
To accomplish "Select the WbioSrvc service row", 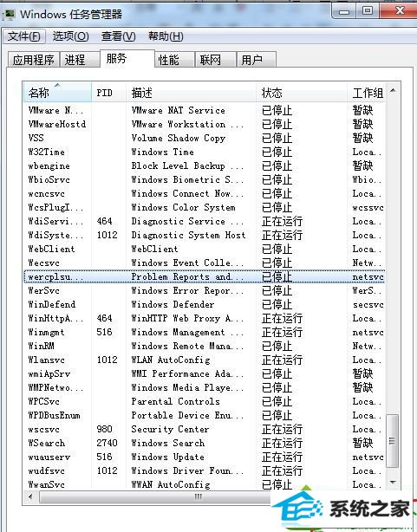I will (x=205, y=180).
